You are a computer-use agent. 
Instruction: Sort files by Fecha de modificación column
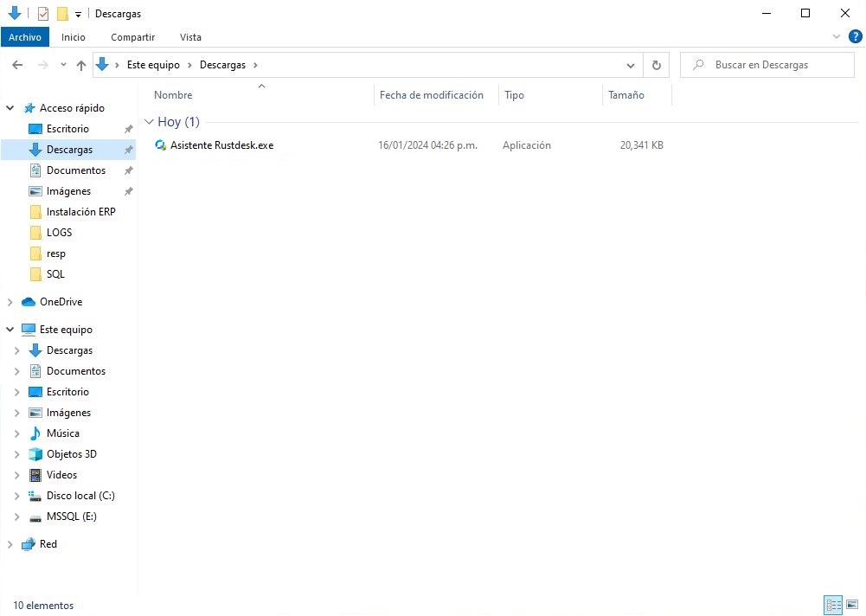tap(433, 95)
